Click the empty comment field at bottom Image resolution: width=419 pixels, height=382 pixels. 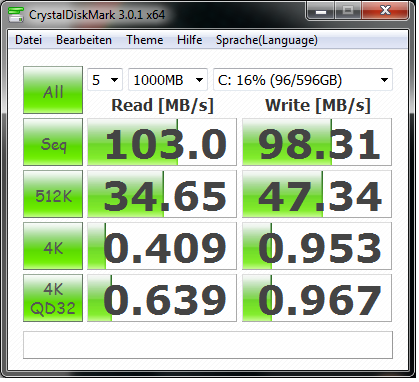point(208,345)
